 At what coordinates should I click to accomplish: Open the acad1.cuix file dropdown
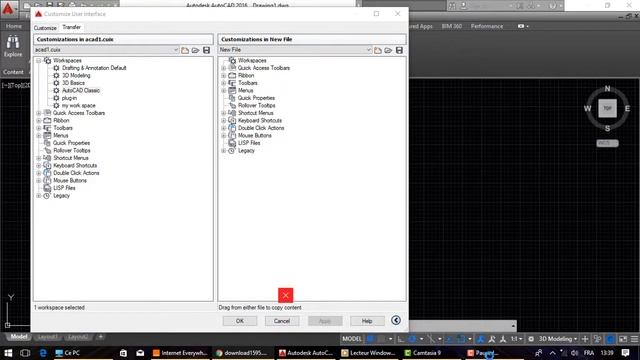pyautogui.click(x=176, y=50)
